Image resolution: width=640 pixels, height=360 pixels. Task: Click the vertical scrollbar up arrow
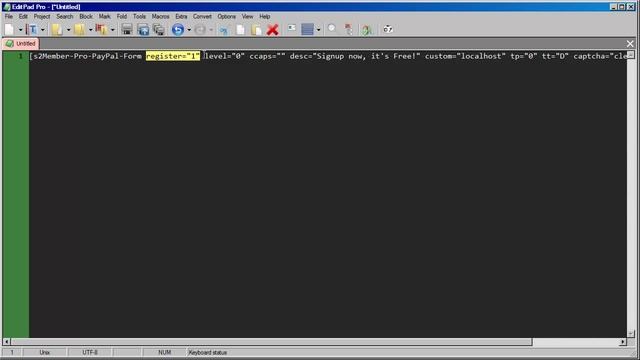[631, 55]
